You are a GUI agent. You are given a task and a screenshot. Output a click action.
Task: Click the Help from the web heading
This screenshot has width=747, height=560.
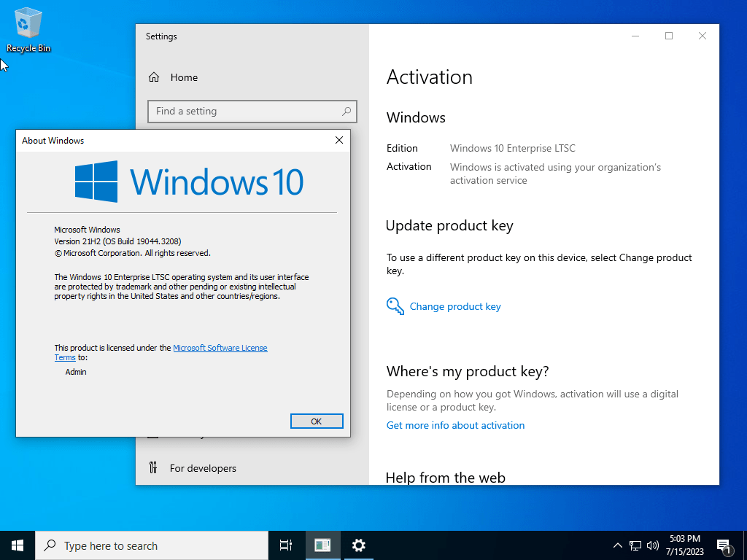tap(446, 477)
